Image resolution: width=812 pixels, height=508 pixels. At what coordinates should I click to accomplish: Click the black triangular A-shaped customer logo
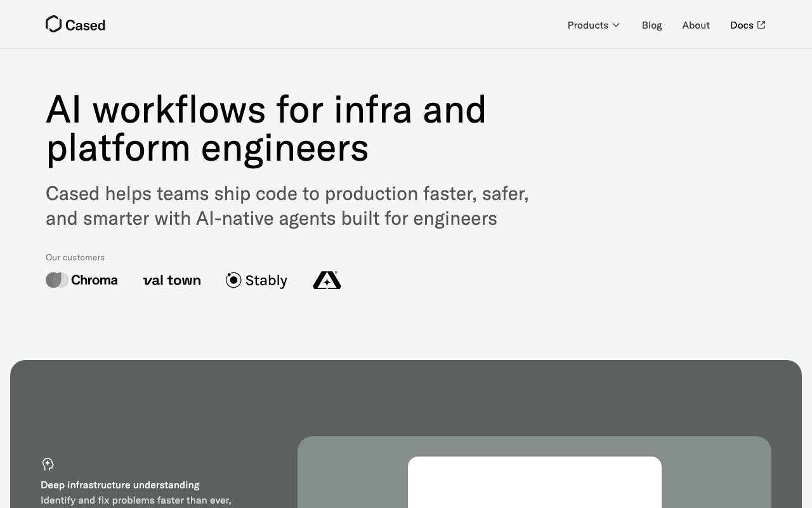(327, 280)
